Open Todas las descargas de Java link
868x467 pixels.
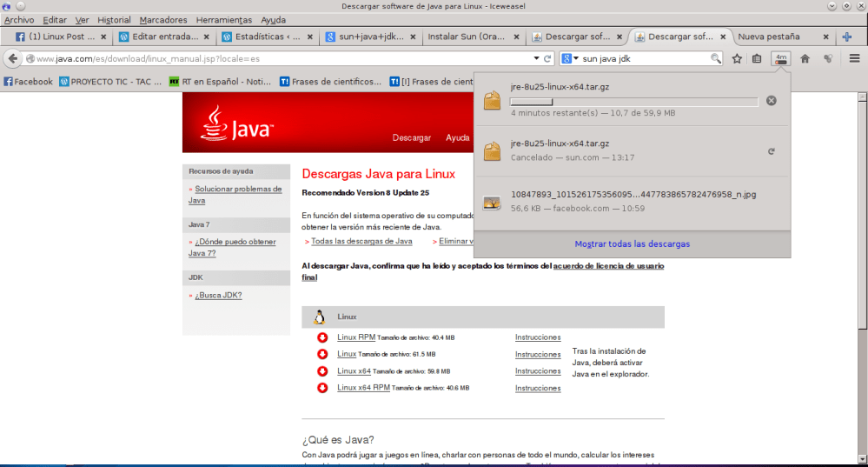pos(361,241)
